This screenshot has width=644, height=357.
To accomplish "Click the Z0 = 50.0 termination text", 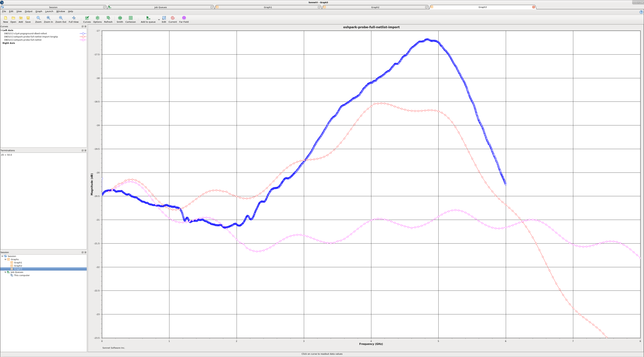I will coord(7,155).
